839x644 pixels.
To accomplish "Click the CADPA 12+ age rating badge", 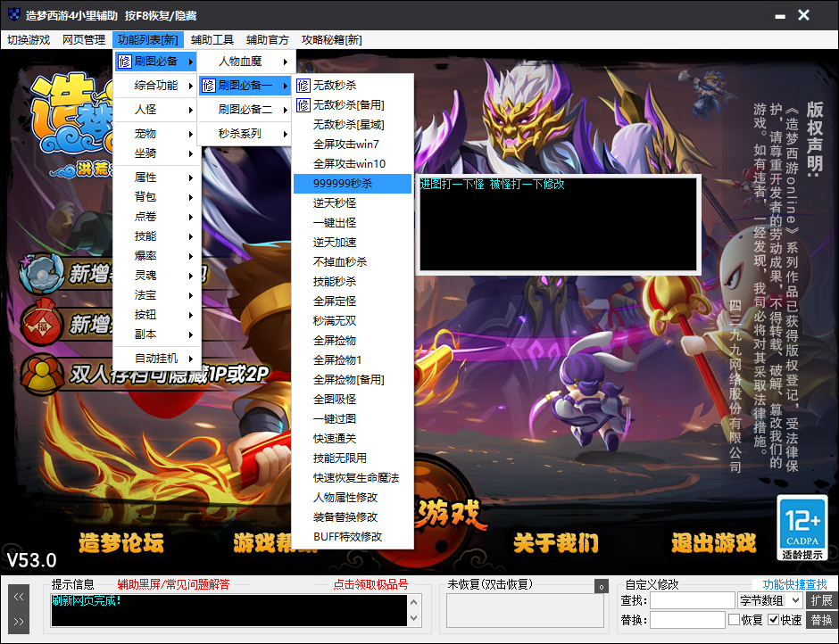I will point(802,528).
